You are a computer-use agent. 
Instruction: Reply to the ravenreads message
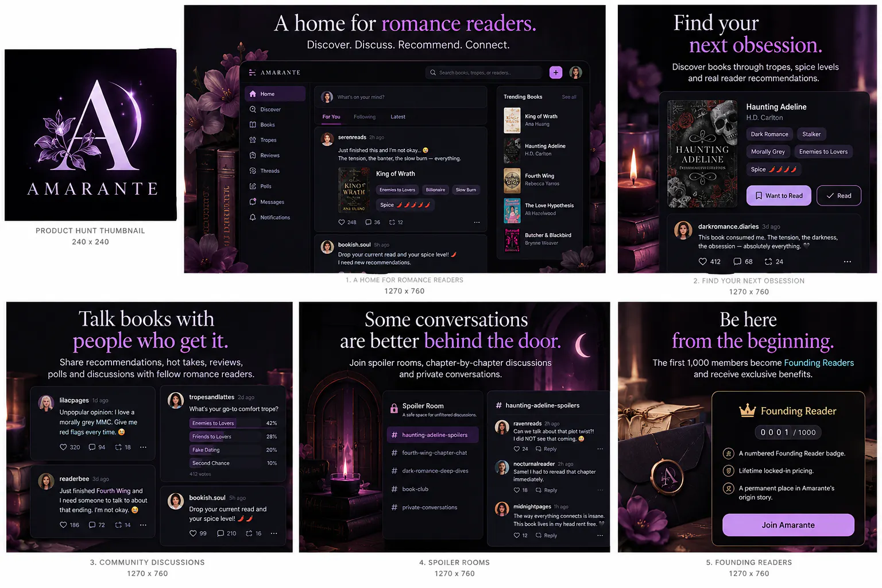point(546,449)
